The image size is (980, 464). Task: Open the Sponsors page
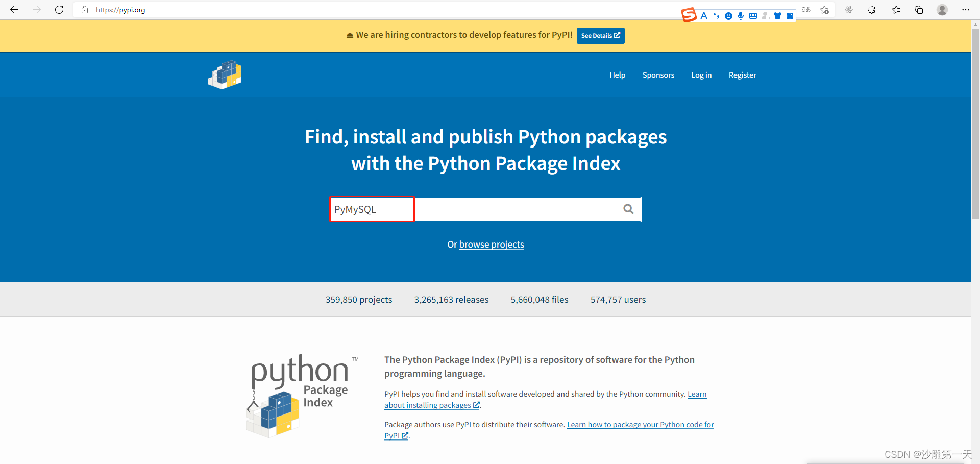[x=658, y=75]
